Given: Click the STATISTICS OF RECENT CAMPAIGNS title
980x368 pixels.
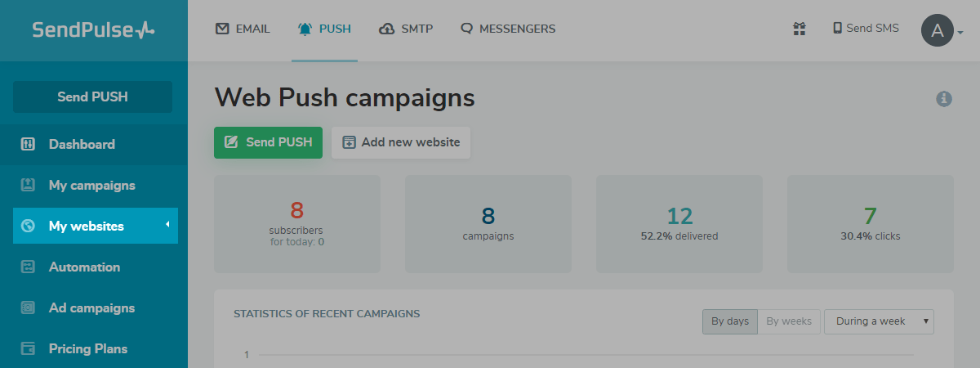Looking at the screenshot, I should (x=327, y=313).
